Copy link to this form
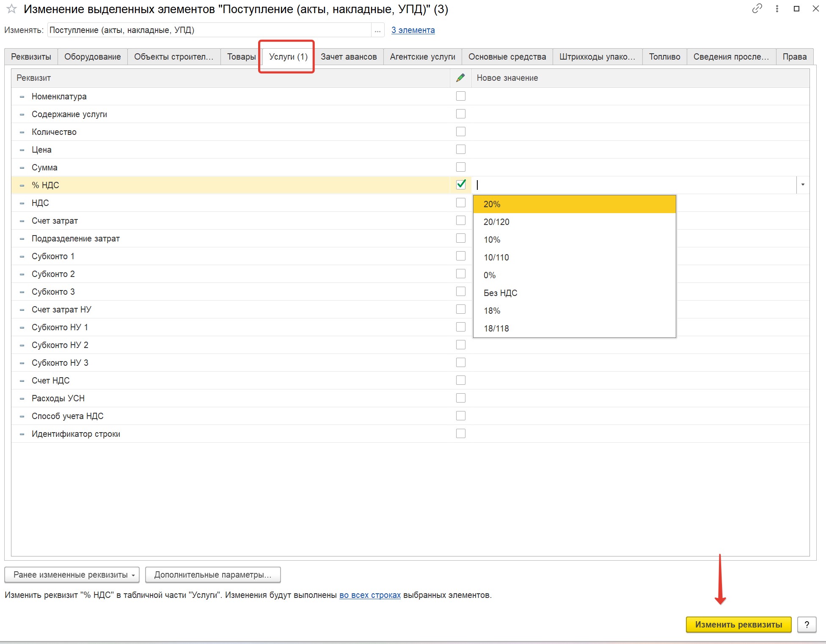Image resolution: width=826 pixels, height=644 pixels. (757, 8)
